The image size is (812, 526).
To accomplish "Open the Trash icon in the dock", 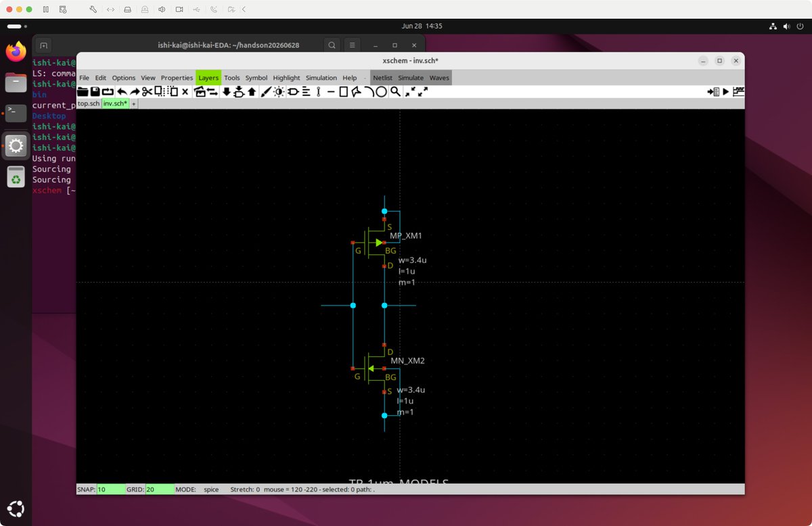I will coord(16,177).
